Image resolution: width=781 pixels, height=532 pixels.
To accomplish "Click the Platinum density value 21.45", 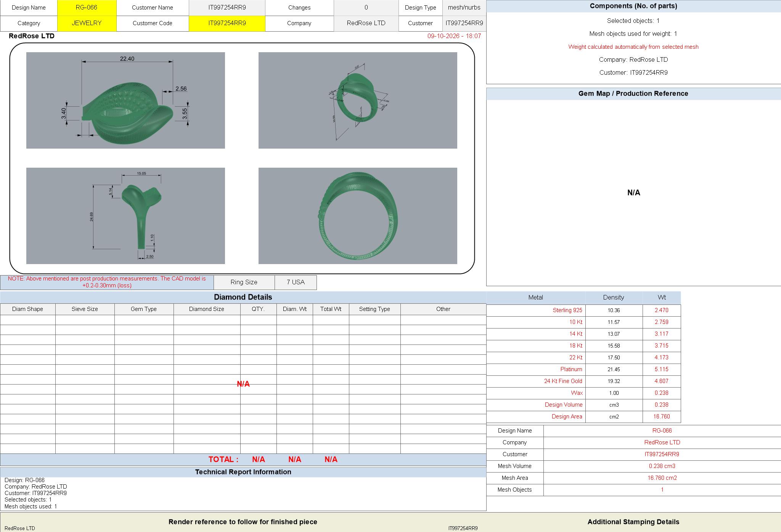I will (x=614, y=369).
